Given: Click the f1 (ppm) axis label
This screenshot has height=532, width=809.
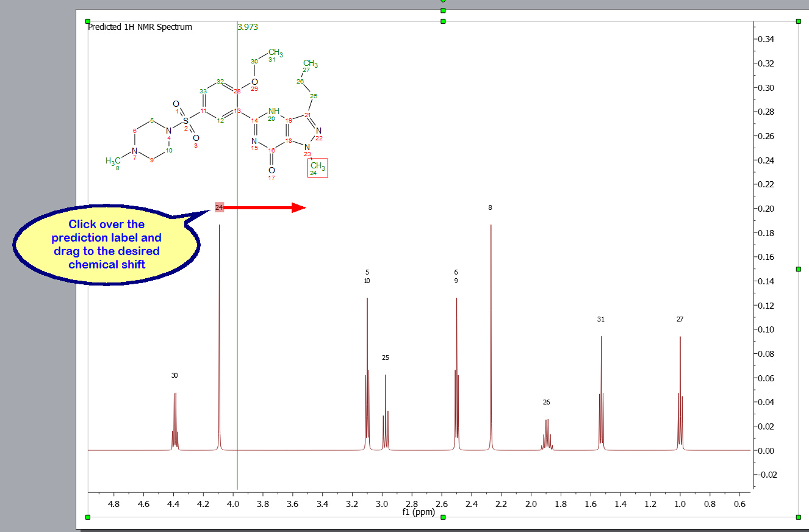Looking at the screenshot, I should 419,512.
